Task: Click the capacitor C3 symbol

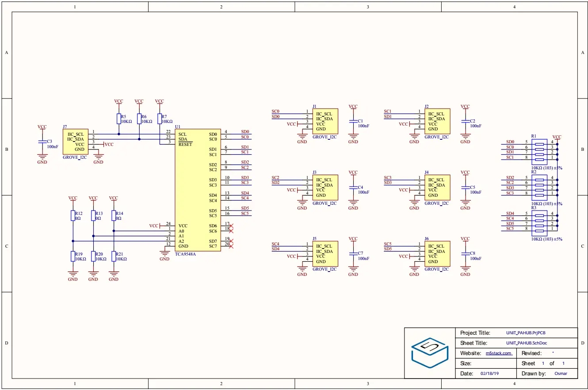Action: [42, 142]
